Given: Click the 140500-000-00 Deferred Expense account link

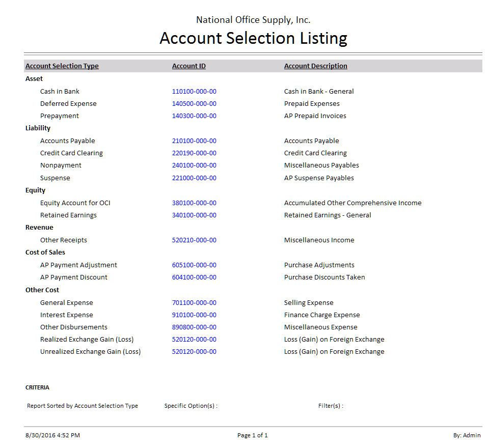Looking at the screenshot, I should pyautogui.click(x=194, y=104).
